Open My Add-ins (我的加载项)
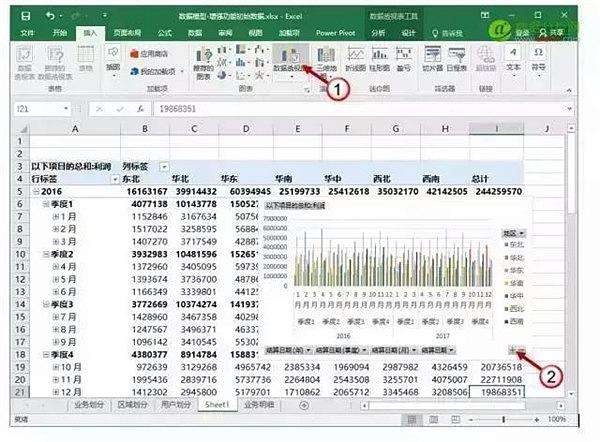600x442 pixels. (153, 71)
